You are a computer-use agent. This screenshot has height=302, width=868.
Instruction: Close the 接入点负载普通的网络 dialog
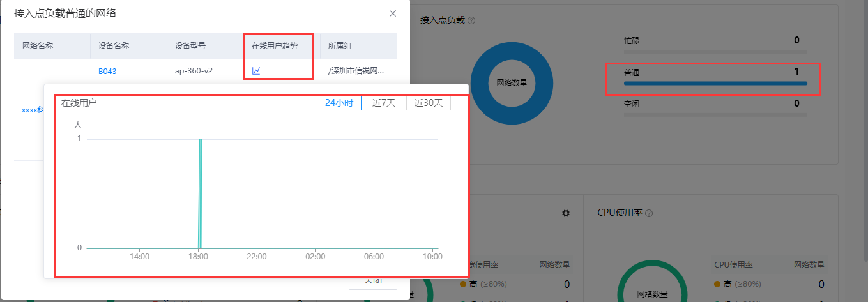(393, 13)
